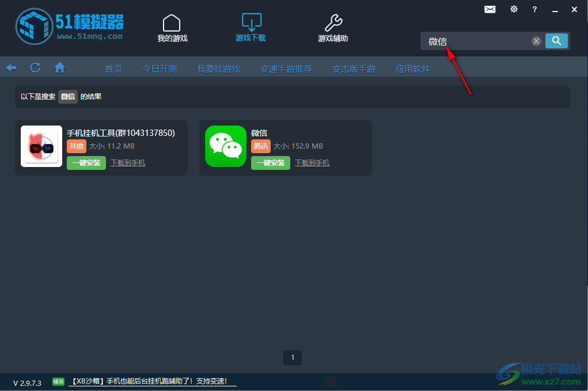This screenshot has height=391, width=588.
Task: Open the 我的游戏 home icon tab
Action: click(x=172, y=28)
